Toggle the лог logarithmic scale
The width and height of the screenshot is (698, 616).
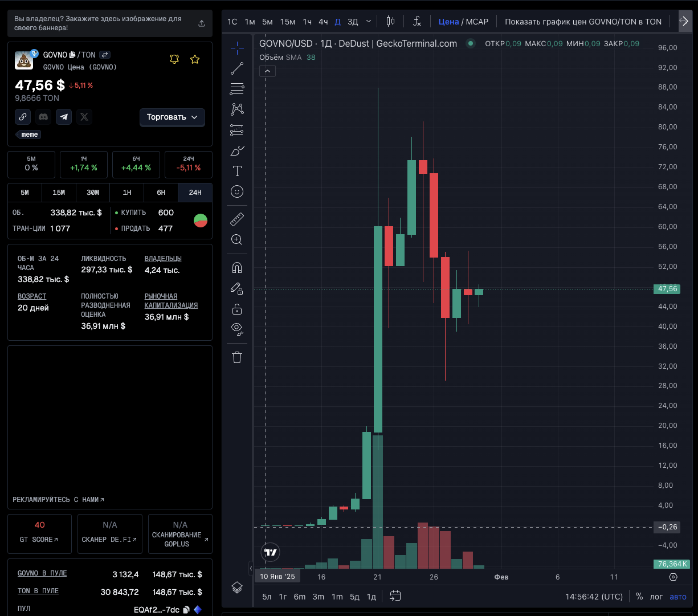(656, 597)
